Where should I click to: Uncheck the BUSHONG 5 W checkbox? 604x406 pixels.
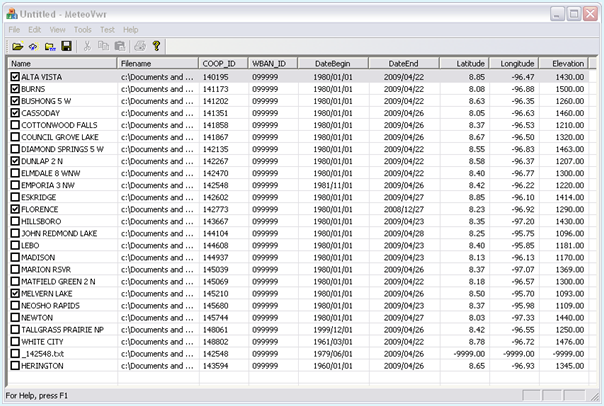15,101
